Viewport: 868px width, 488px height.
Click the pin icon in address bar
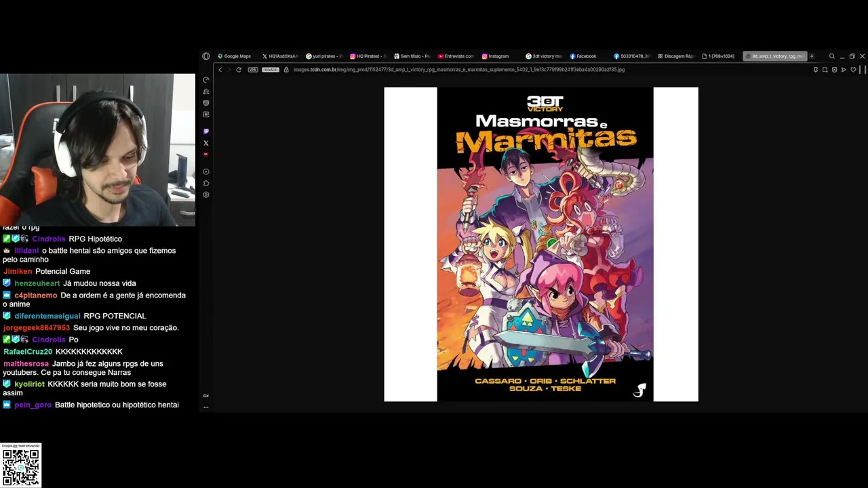click(816, 70)
